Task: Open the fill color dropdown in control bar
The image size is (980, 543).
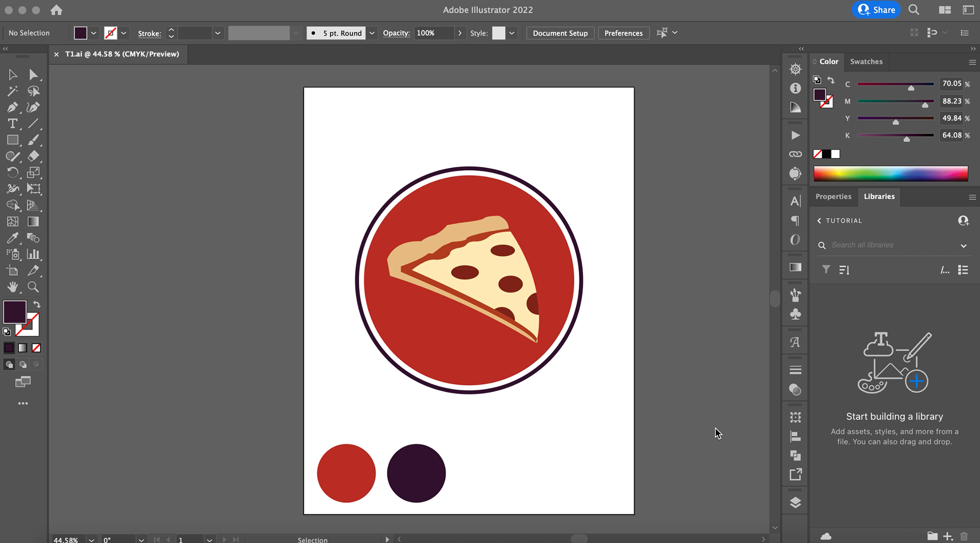Action: pyautogui.click(x=93, y=33)
